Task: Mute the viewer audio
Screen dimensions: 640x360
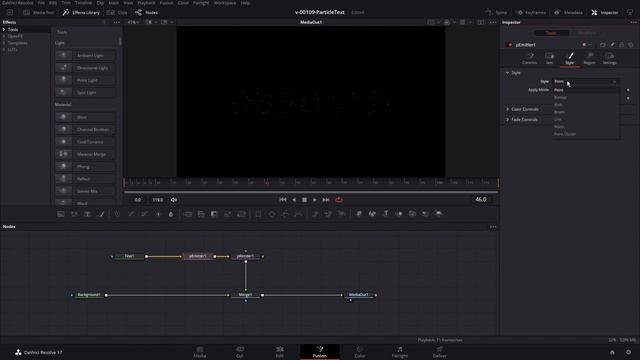Action: click(174, 200)
